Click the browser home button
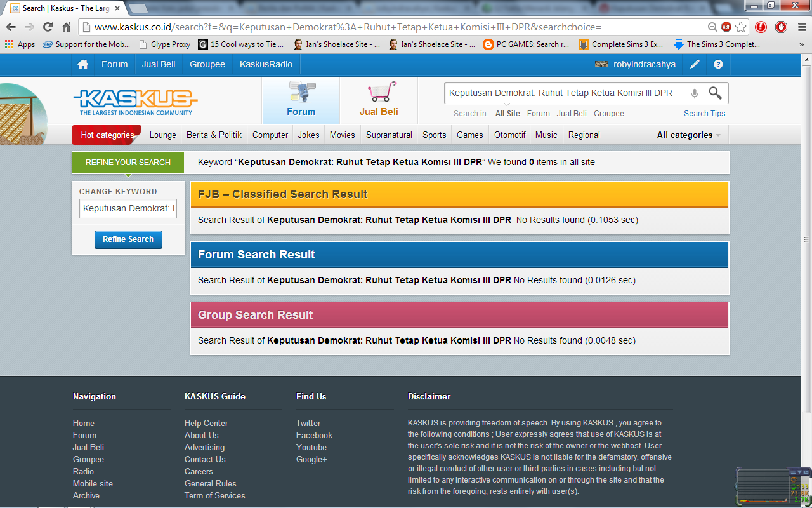812x508 pixels. coord(66,27)
